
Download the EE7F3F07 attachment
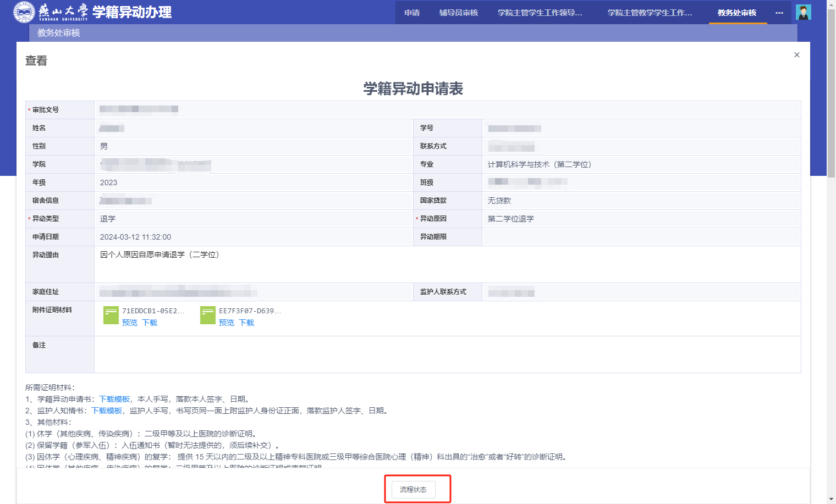click(246, 323)
